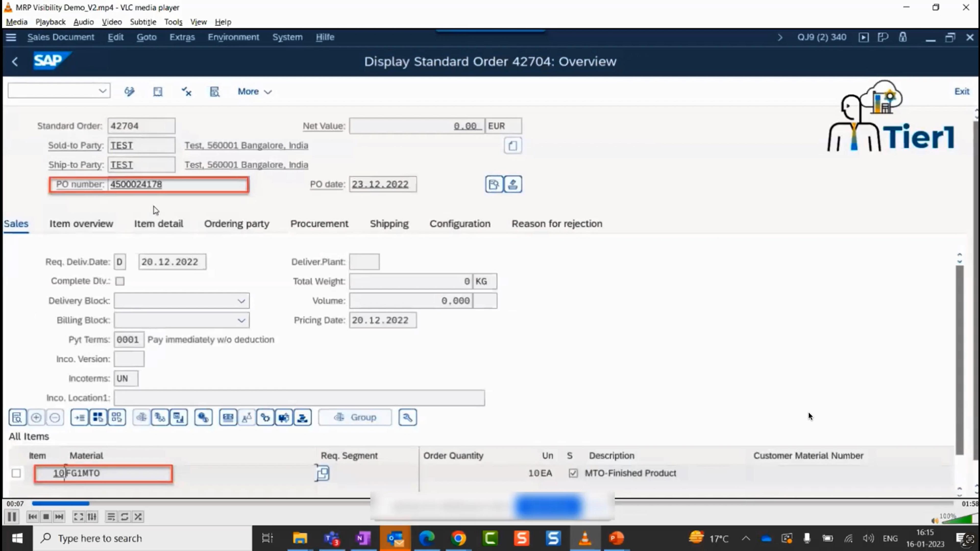Click the SAP back arrow
This screenshot has height=551, width=980.
pyautogui.click(x=15, y=61)
